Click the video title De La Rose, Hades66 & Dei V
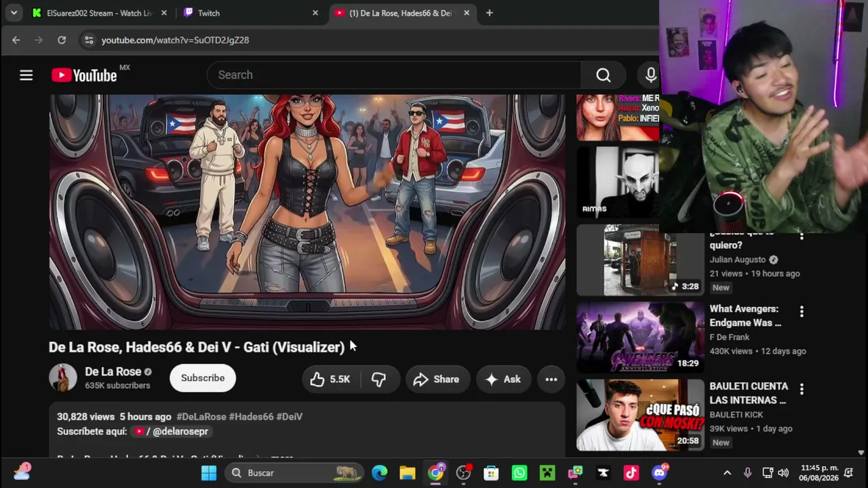The height and width of the screenshot is (488, 868). tap(197, 347)
